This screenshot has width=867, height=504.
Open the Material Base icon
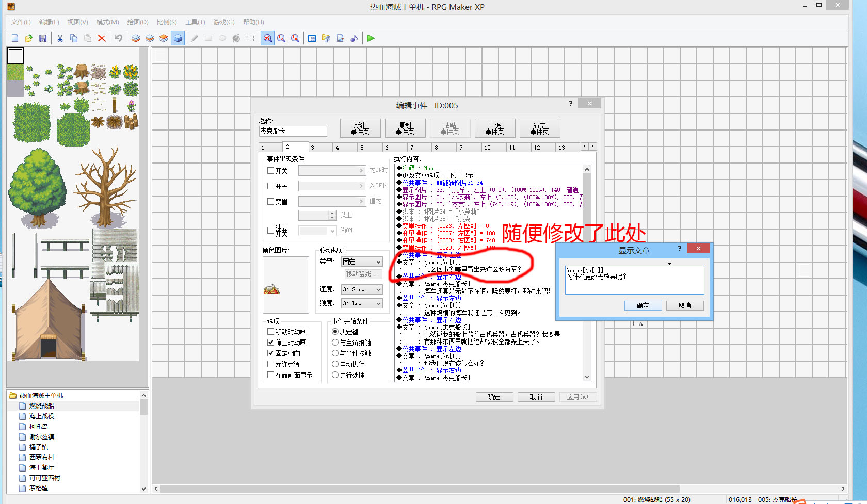tap(326, 38)
